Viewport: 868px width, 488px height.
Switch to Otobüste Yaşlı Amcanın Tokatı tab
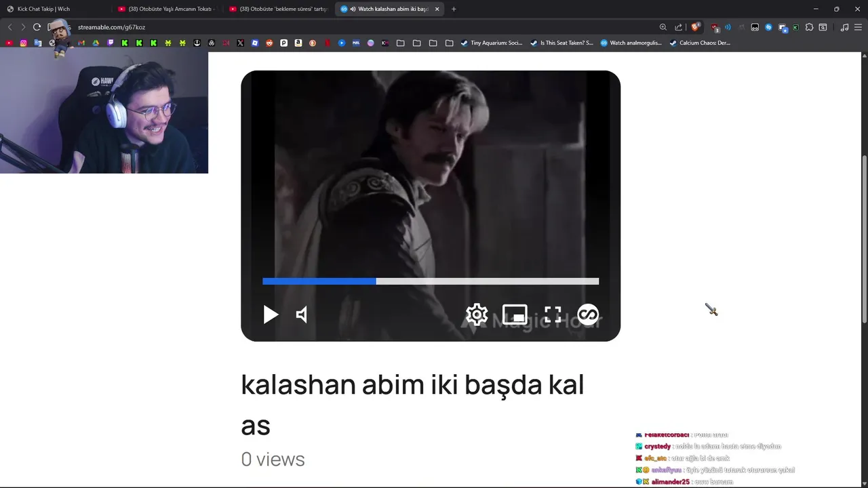tap(166, 9)
